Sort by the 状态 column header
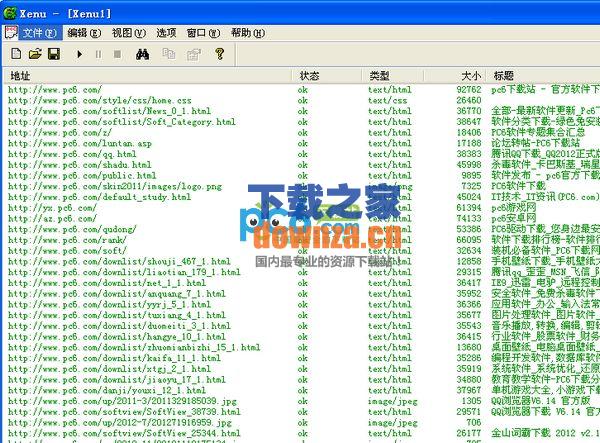600x443 pixels. (327, 75)
